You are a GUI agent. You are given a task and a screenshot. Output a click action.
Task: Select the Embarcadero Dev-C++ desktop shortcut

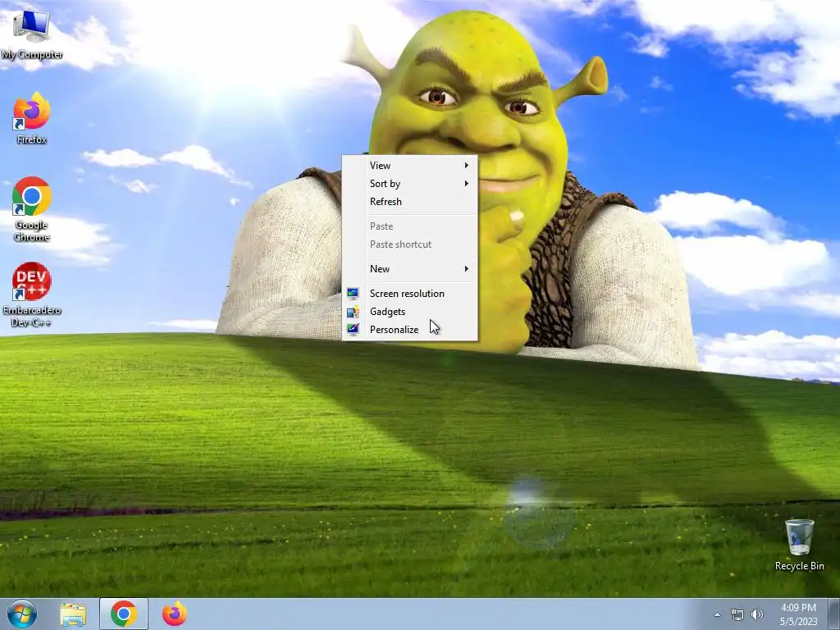coord(32,294)
